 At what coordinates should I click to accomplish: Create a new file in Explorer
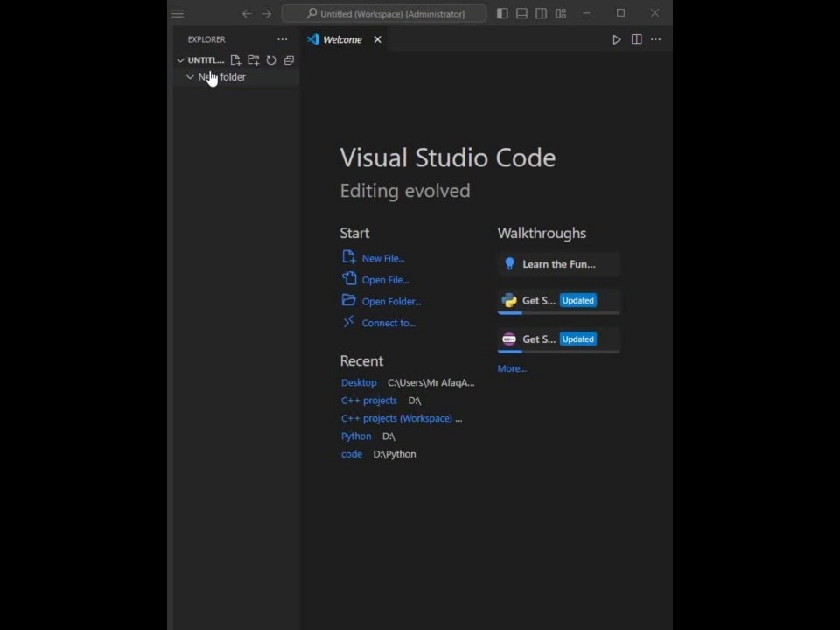coord(235,60)
